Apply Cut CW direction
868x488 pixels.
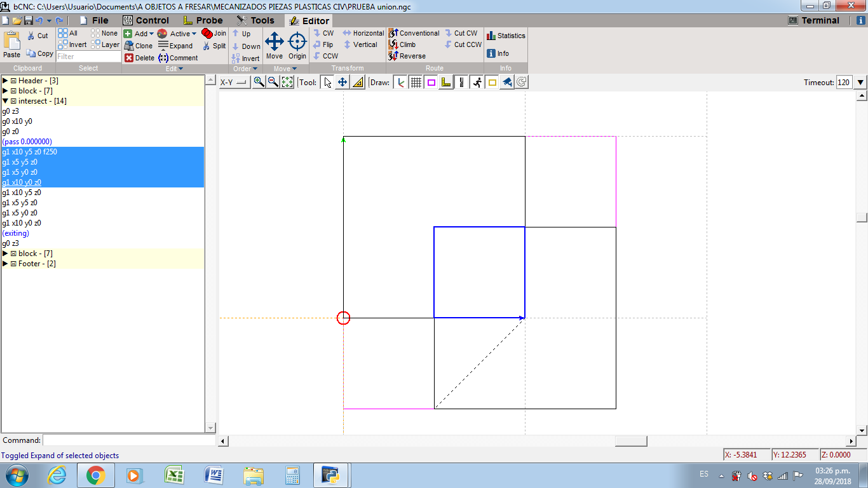[x=461, y=33]
